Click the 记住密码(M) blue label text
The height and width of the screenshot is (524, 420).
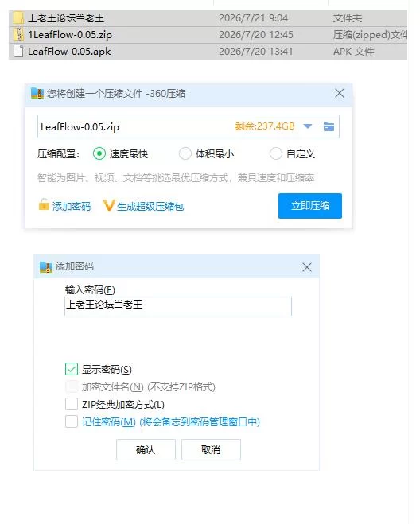(x=109, y=421)
